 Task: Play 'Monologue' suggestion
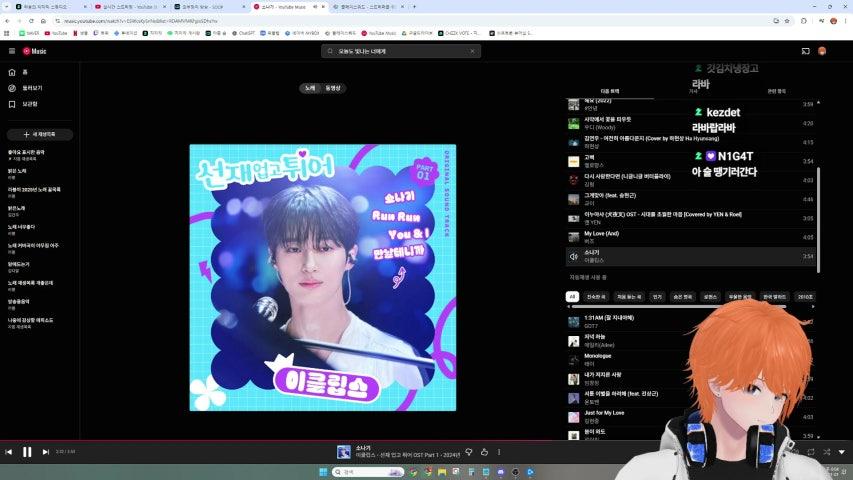(x=691, y=360)
